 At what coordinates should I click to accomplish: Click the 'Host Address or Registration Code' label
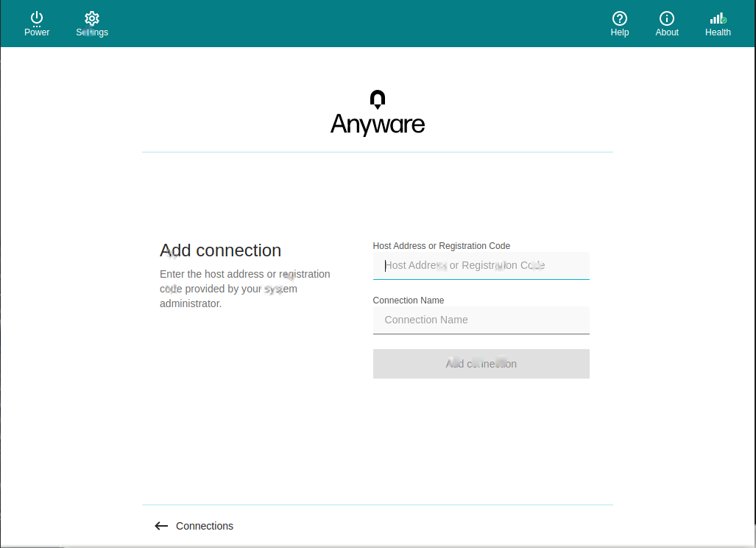tap(441, 246)
